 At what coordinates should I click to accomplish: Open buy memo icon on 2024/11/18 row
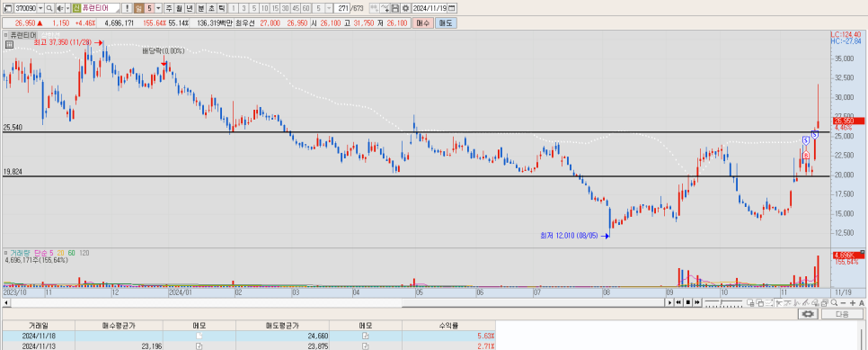coord(199,337)
